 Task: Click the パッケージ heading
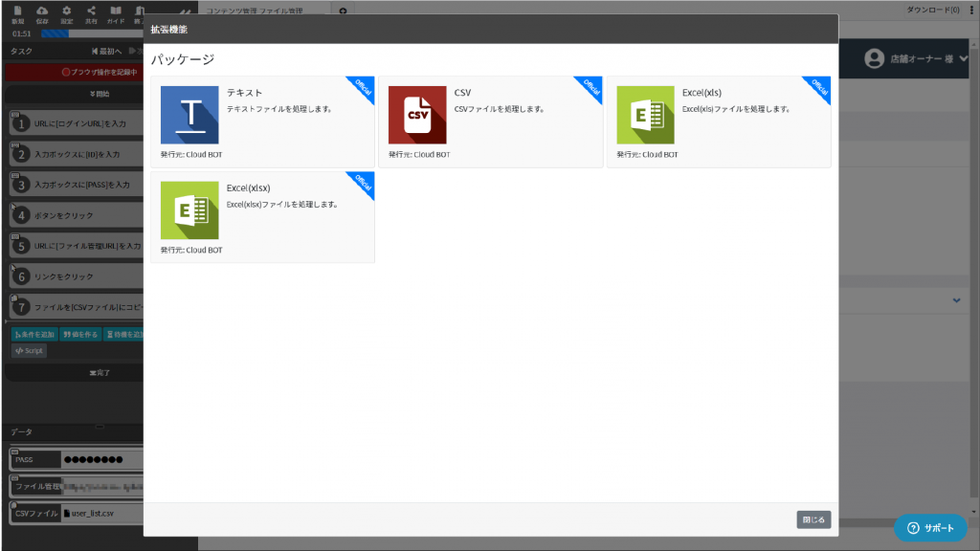coord(183,59)
